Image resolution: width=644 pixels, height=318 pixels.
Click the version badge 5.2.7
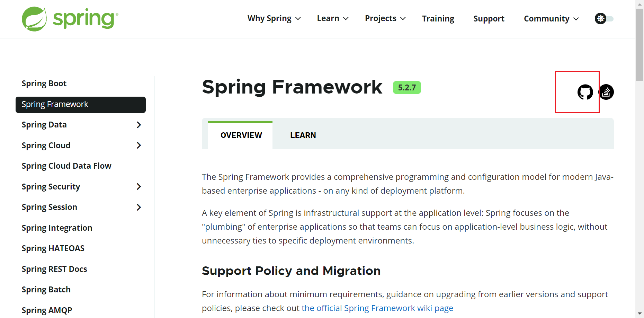(407, 87)
